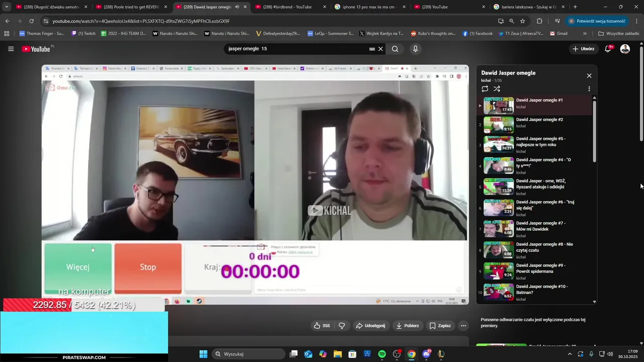Go back with browser back arrow
The image size is (644, 362).
click(7, 21)
